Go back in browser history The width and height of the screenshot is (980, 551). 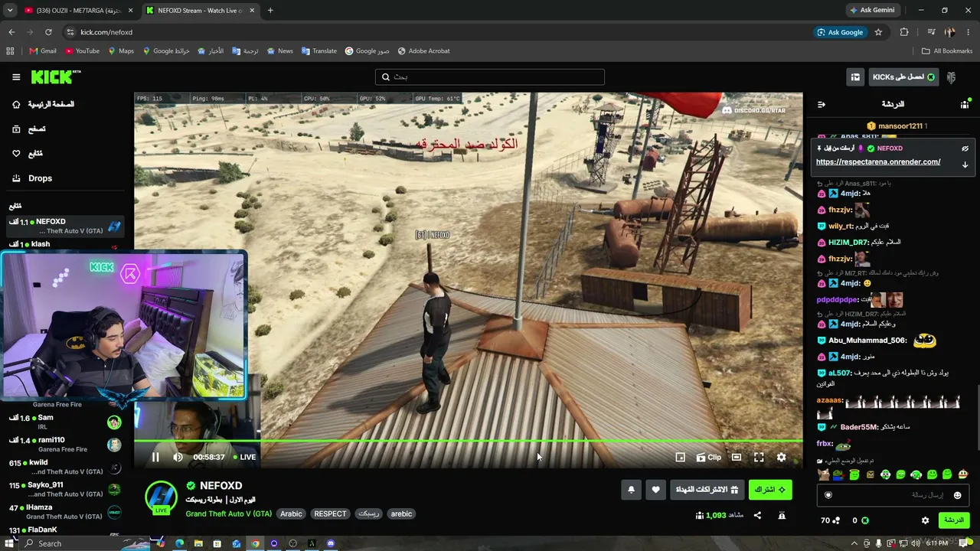(11, 32)
